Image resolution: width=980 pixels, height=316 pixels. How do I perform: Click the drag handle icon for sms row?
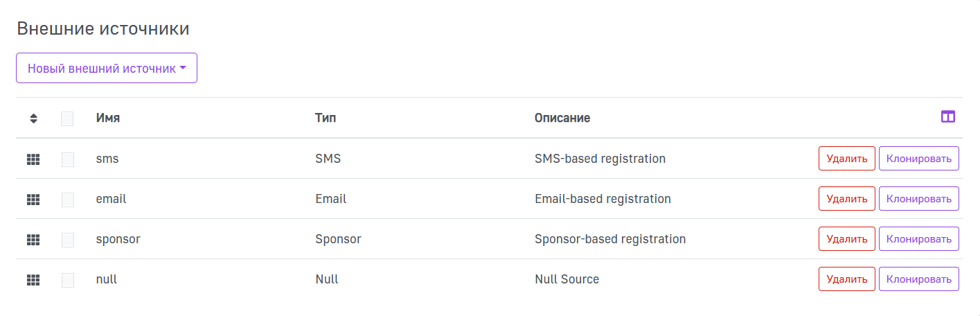(x=33, y=159)
